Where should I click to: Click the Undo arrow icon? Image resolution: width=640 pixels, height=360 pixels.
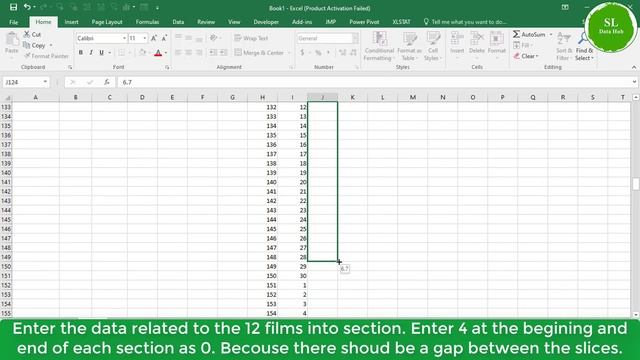tap(27, 7)
